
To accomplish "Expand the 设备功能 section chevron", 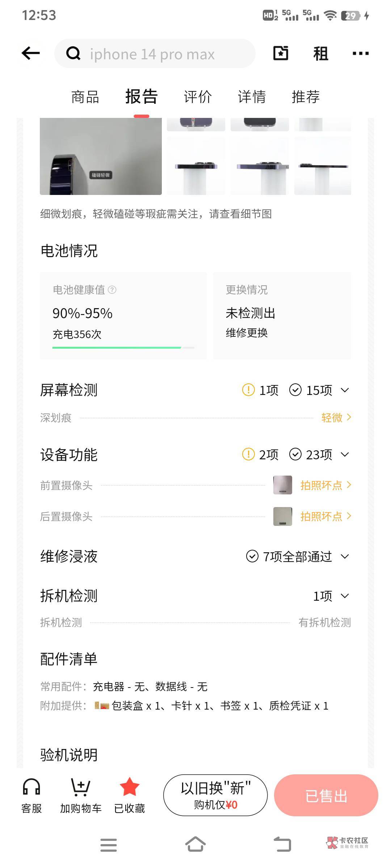I will 345,455.
